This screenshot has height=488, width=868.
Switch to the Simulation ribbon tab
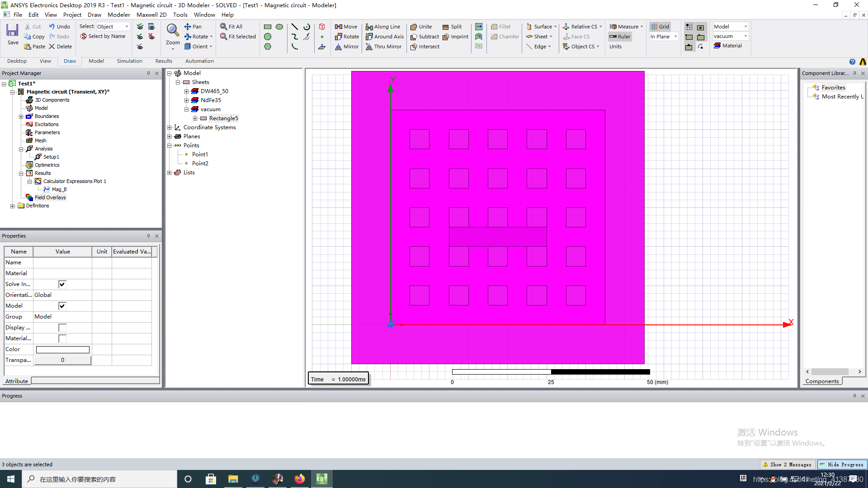coord(129,61)
